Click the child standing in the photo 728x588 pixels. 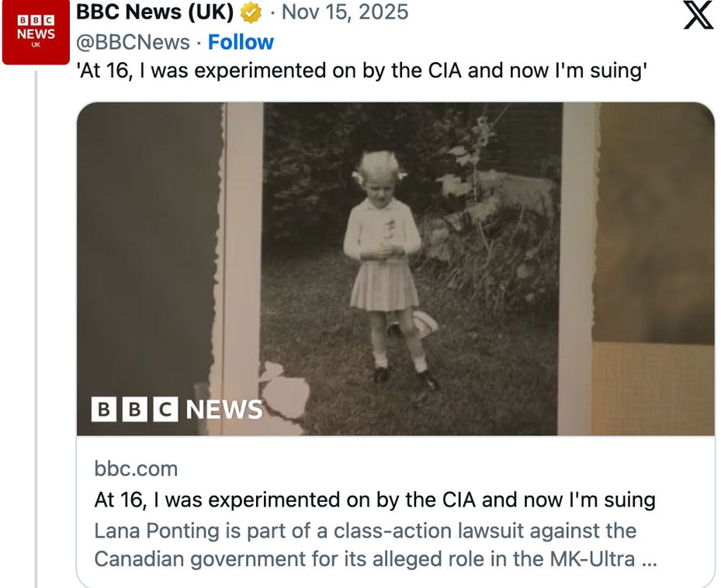pos(383,264)
